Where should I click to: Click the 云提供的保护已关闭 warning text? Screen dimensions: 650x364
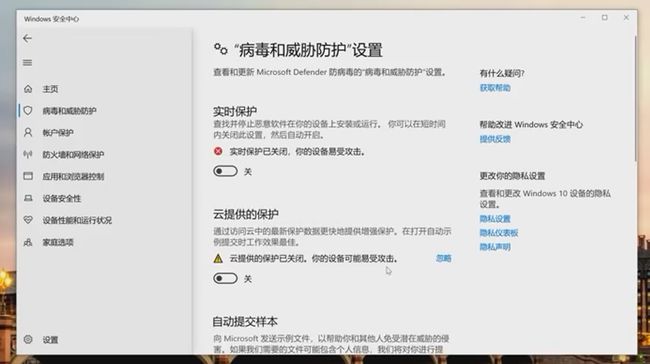[x=313, y=259]
